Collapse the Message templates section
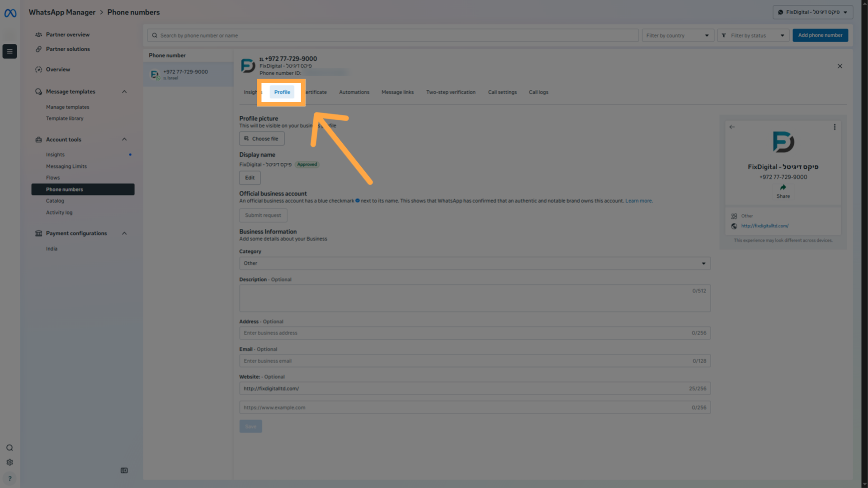Viewport: 868px width, 488px height. (124, 91)
